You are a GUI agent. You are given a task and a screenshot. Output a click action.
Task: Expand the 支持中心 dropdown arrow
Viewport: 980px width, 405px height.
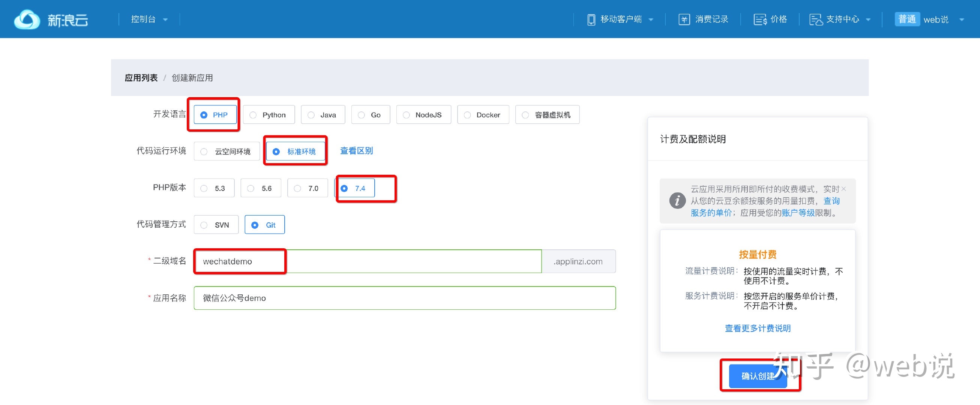pyautogui.click(x=868, y=20)
